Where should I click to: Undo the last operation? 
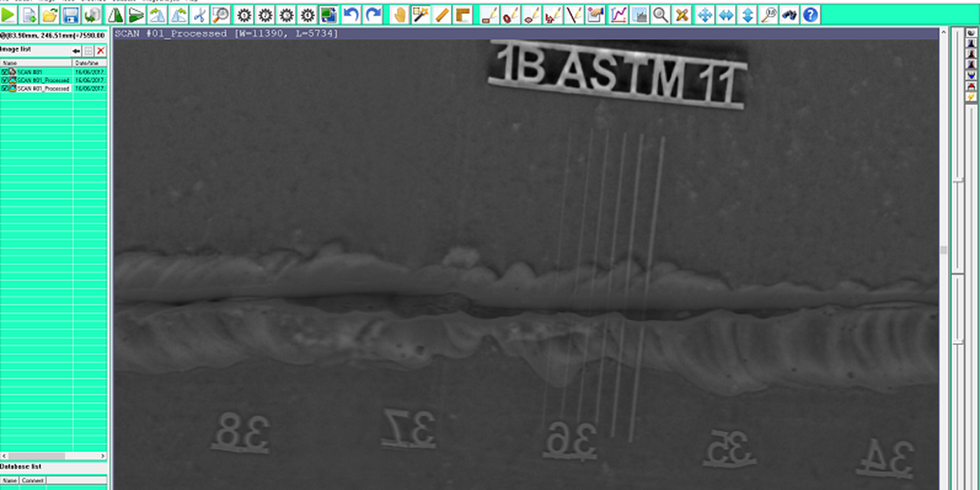pos(352,14)
